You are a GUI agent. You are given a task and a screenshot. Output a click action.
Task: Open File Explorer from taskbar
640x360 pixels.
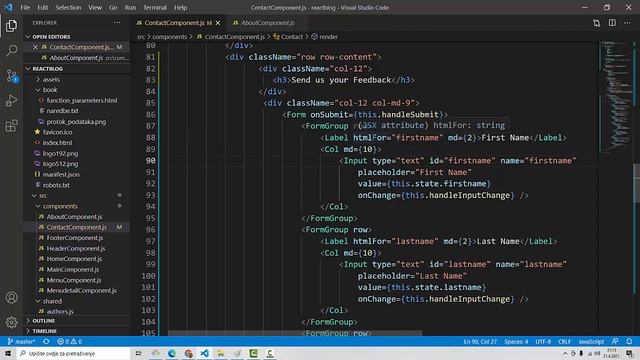click(221, 353)
